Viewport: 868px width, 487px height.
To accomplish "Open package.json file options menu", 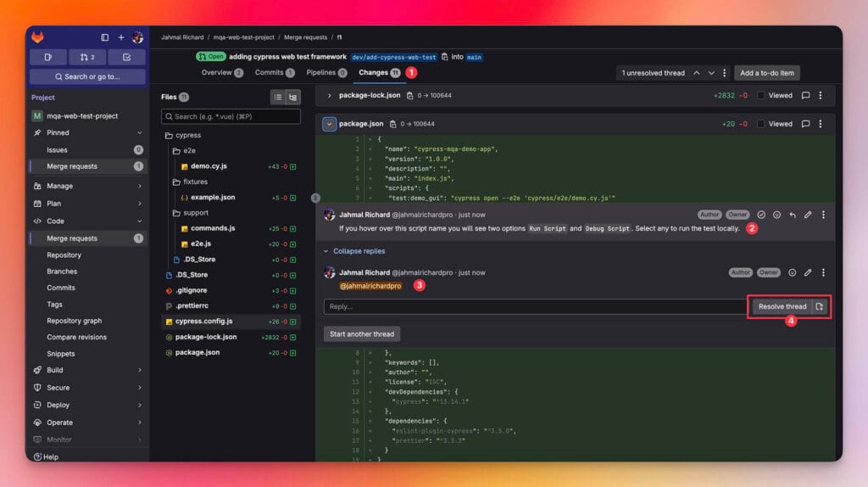I will point(821,124).
